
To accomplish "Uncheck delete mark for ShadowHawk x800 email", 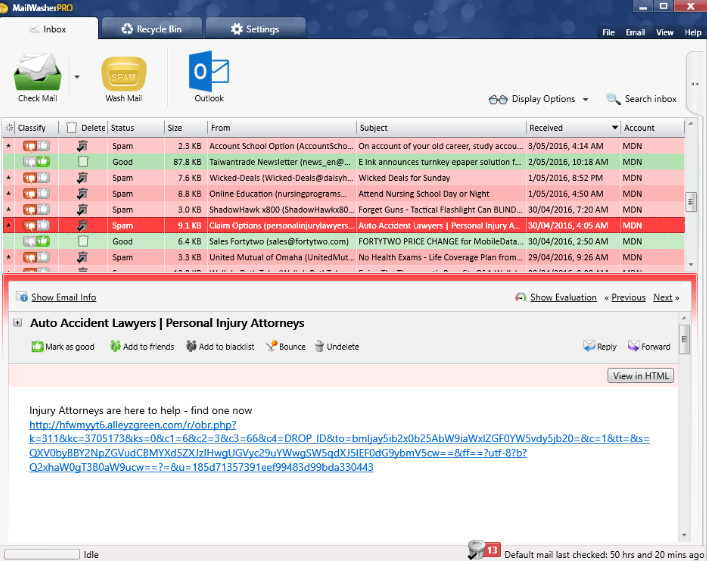I will pos(82,209).
